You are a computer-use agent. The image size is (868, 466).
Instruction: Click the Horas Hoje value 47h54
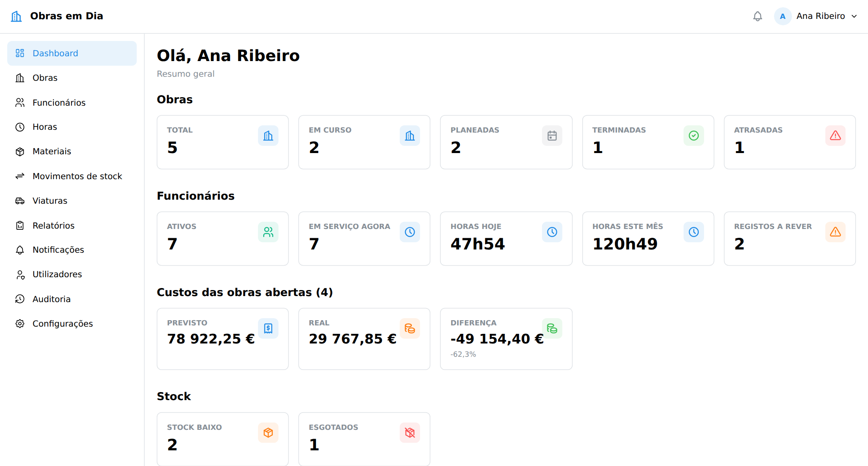[477, 244]
